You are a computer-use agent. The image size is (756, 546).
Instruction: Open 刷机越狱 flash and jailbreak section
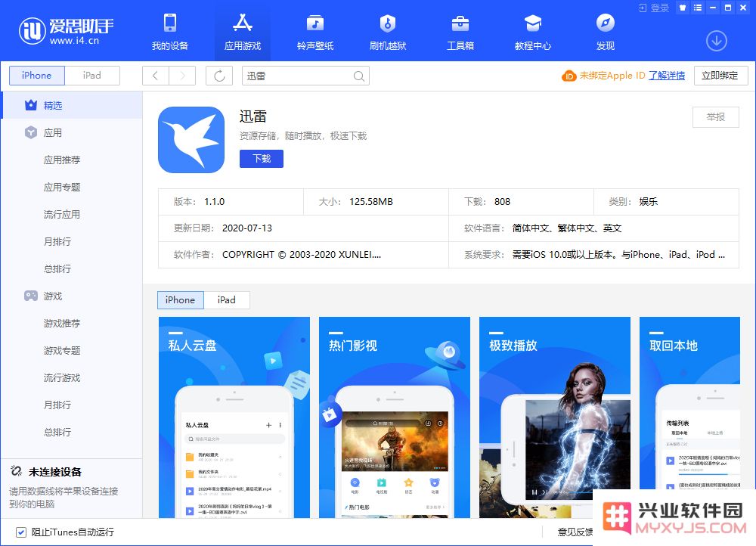coord(388,33)
